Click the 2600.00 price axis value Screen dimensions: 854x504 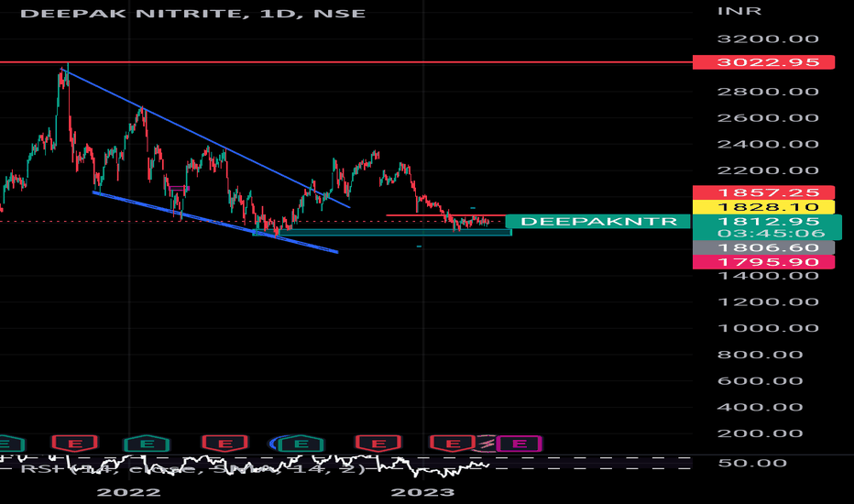pyautogui.click(x=768, y=117)
